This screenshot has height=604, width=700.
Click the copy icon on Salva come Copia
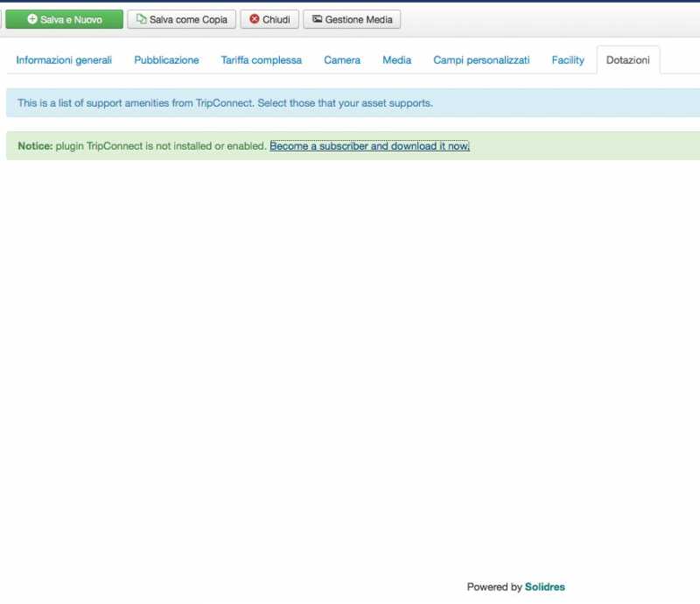(141, 19)
